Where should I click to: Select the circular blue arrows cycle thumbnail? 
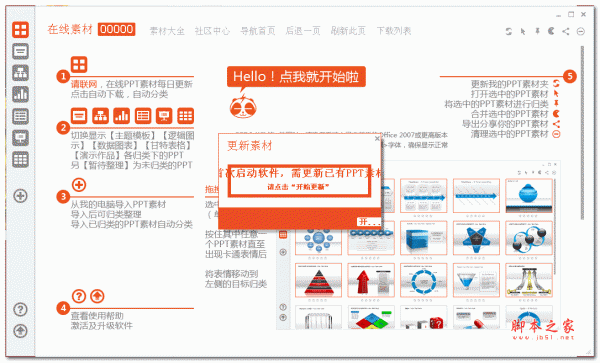(424, 280)
